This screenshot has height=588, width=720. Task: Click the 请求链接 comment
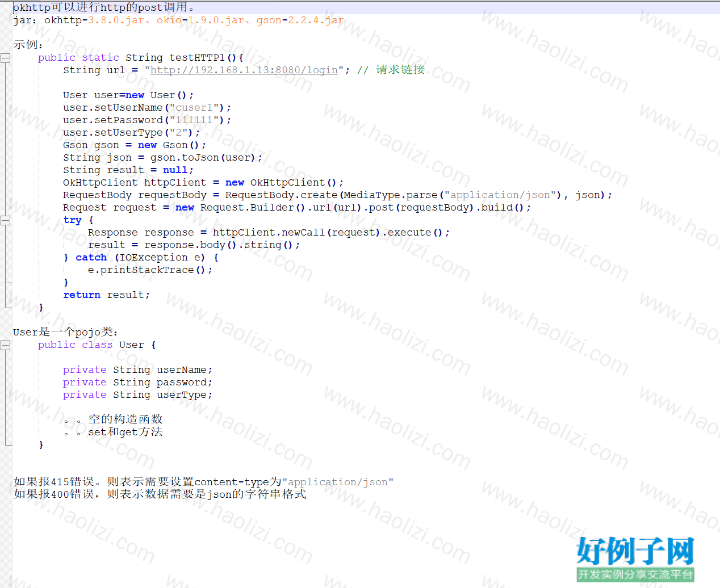pos(391,70)
